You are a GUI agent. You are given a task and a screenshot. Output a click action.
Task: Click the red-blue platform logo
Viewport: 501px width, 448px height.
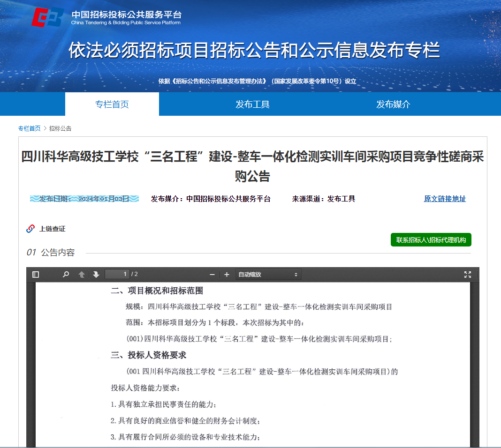pos(47,17)
